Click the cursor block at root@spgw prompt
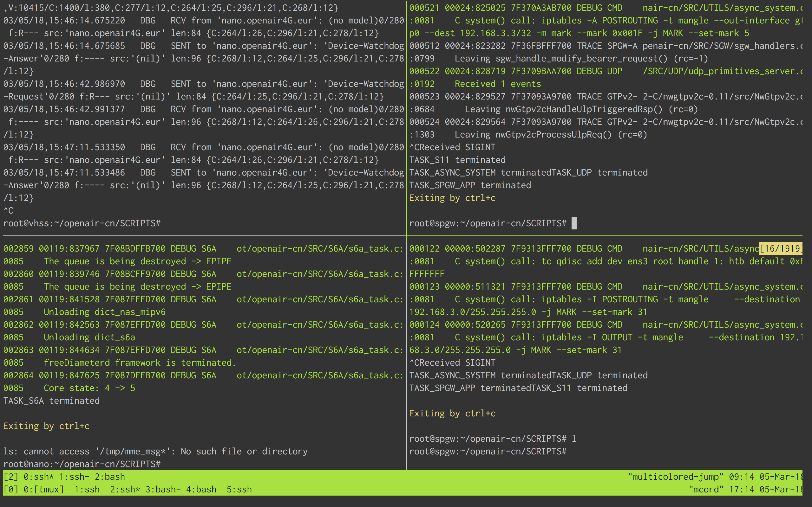812x507 pixels. (574, 223)
